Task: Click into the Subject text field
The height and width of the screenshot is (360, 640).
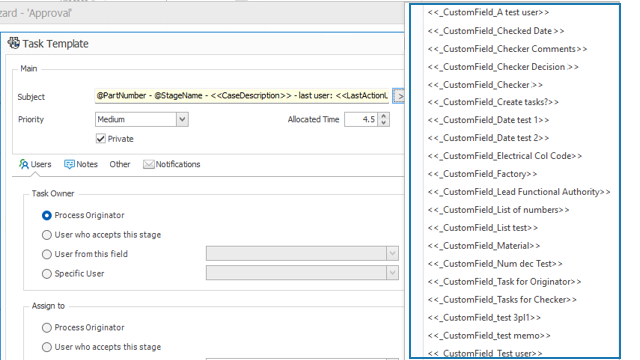Action: [242, 96]
